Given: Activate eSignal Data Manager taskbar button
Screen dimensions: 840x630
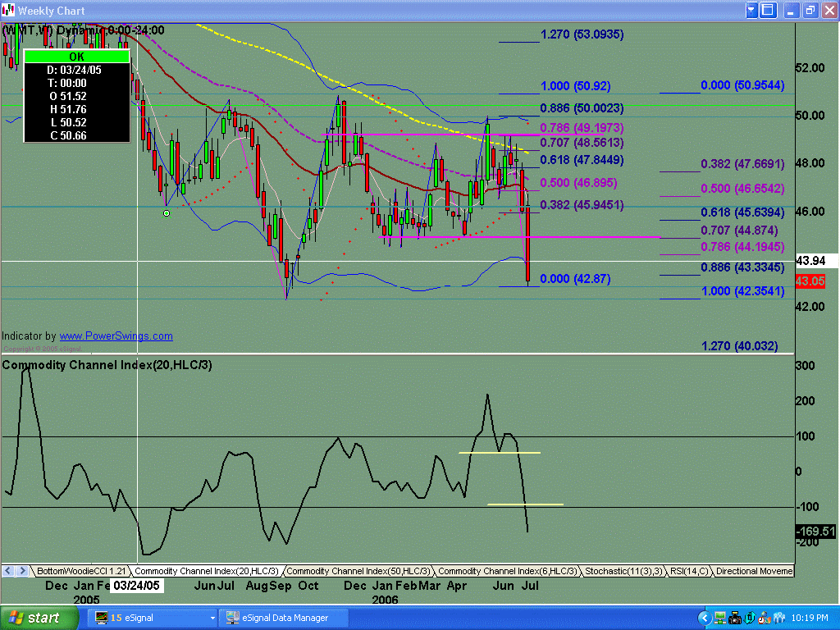Looking at the screenshot, I should [x=284, y=618].
